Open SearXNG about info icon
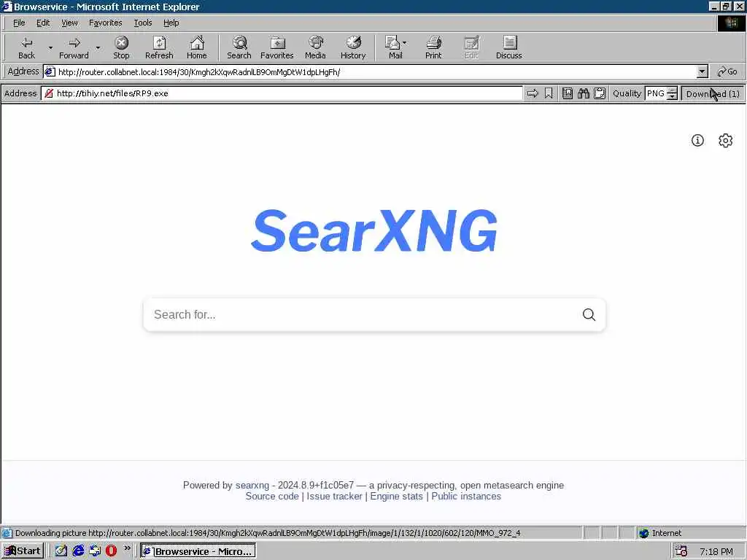This screenshot has width=747, height=560. click(697, 141)
